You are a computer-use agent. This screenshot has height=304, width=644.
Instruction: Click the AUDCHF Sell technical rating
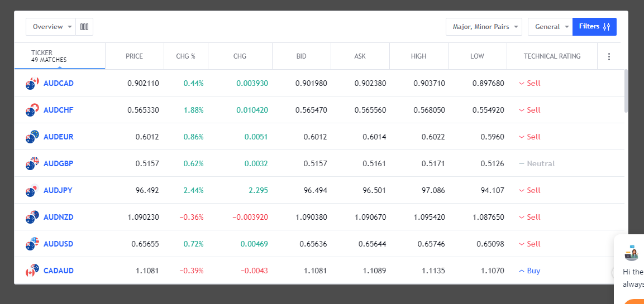tap(530, 110)
